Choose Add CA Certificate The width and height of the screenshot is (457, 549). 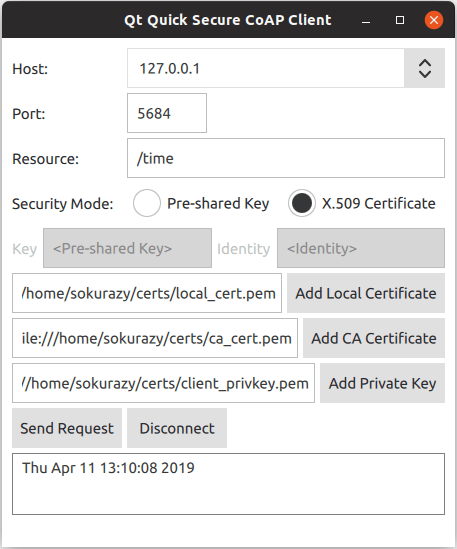click(374, 338)
